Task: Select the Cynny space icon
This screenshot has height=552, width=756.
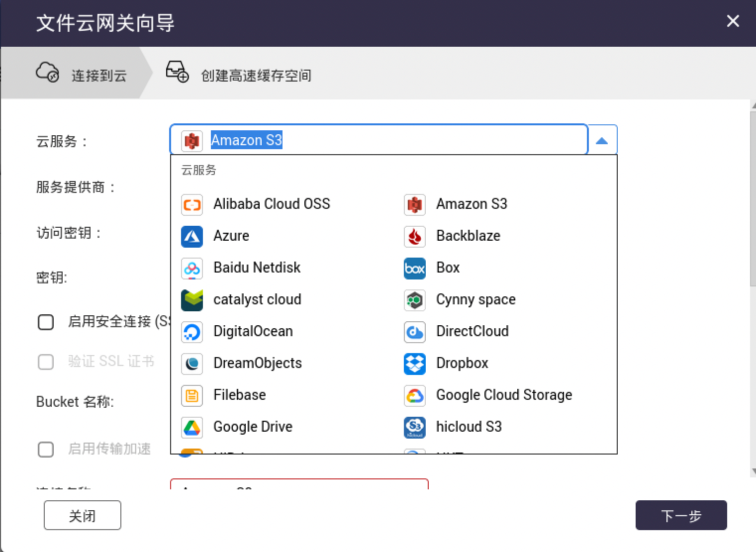Action: 415,300
